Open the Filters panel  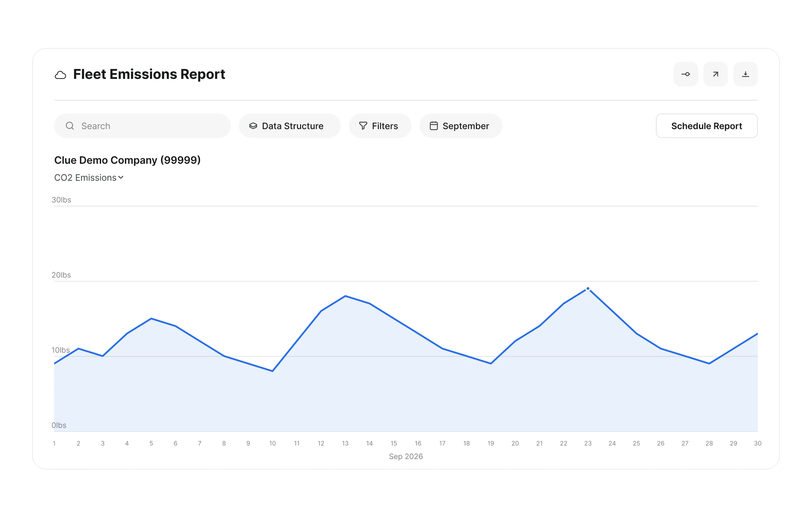[x=380, y=126]
